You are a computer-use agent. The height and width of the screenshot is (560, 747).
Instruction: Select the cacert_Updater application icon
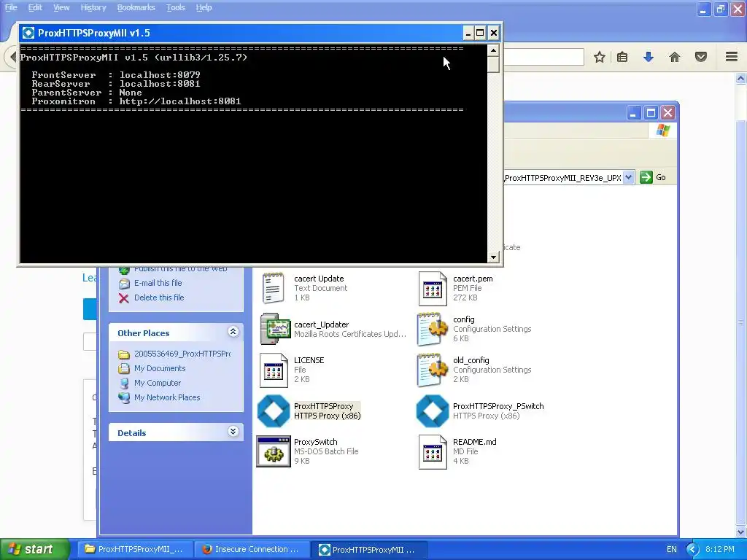tap(275, 329)
